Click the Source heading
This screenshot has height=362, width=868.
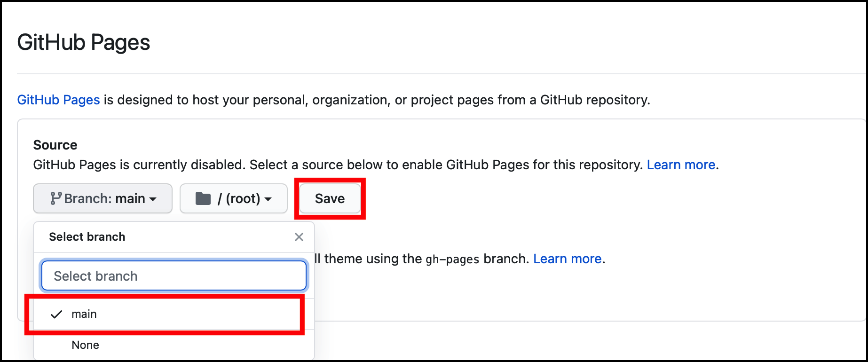[55, 145]
